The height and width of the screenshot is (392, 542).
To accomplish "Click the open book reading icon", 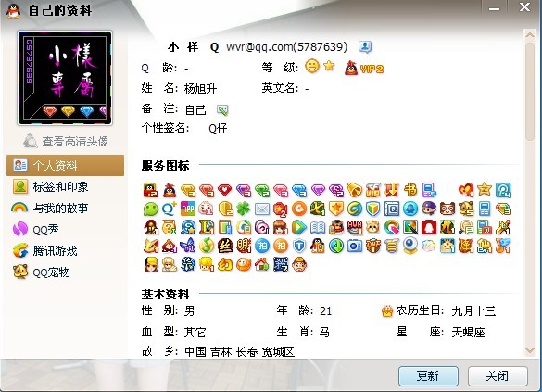I will [x=318, y=227].
